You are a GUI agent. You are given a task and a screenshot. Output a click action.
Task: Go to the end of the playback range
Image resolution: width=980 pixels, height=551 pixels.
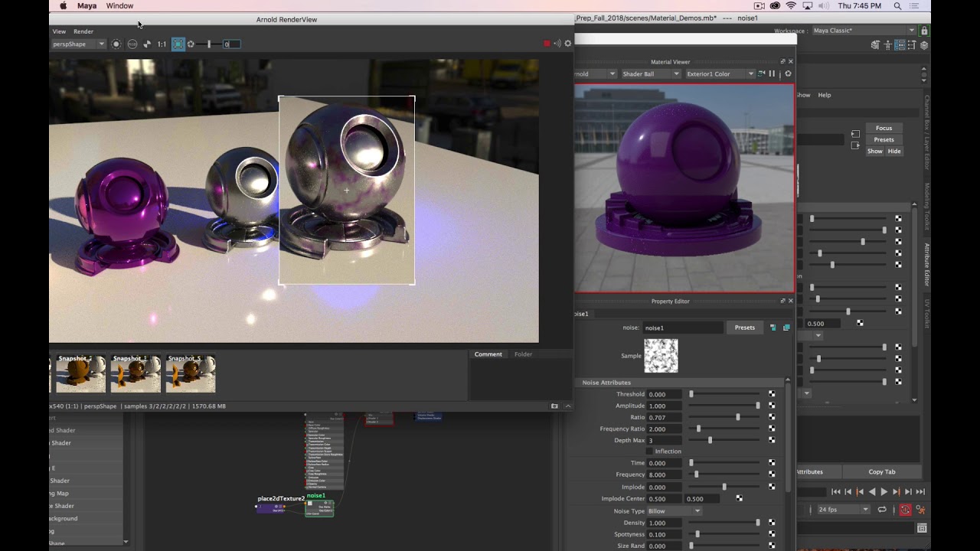(920, 491)
